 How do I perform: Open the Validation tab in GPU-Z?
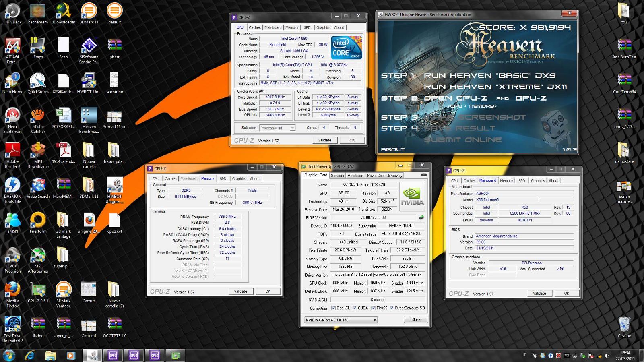[355, 176]
